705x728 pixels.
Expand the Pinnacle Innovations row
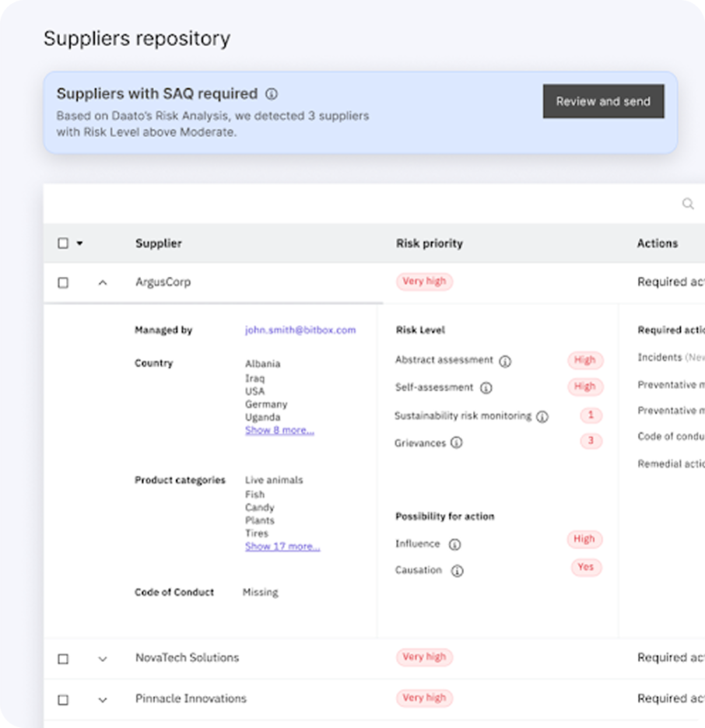coord(103,700)
